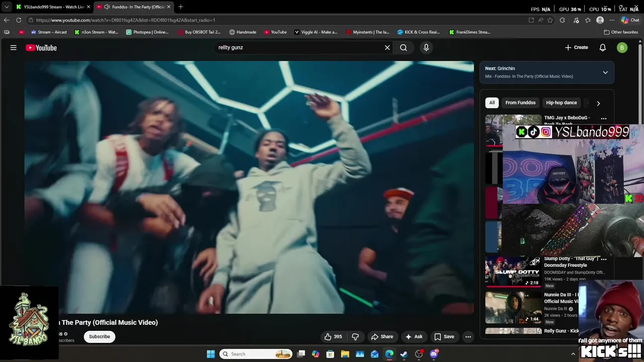Open Microsoft Store from the taskbar

pyautogui.click(x=330, y=354)
